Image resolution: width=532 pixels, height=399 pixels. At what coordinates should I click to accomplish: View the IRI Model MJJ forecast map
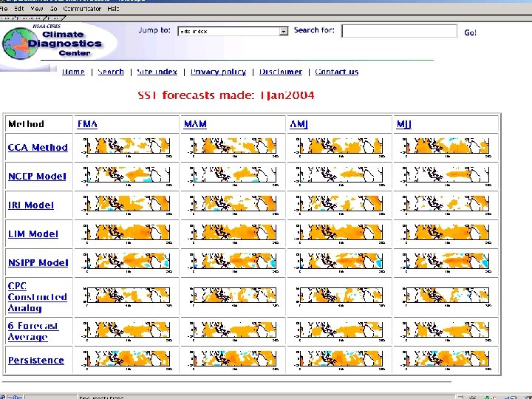tap(446, 205)
